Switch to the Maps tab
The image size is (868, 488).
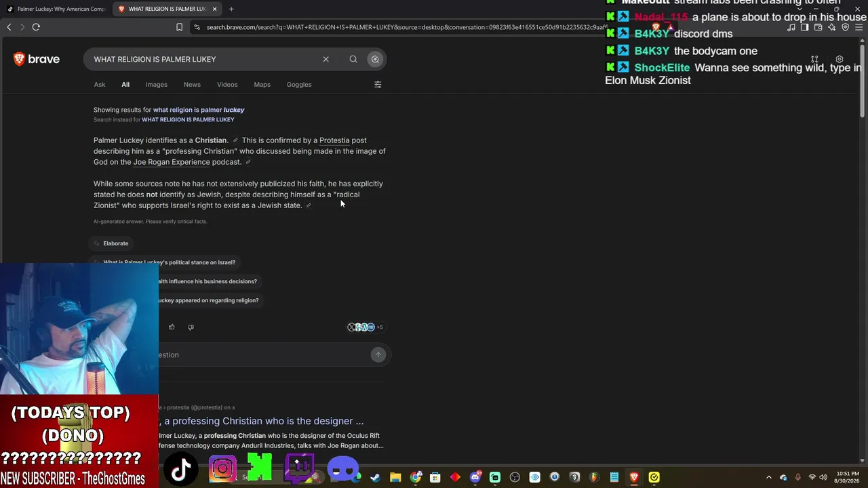tap(262, 85)
